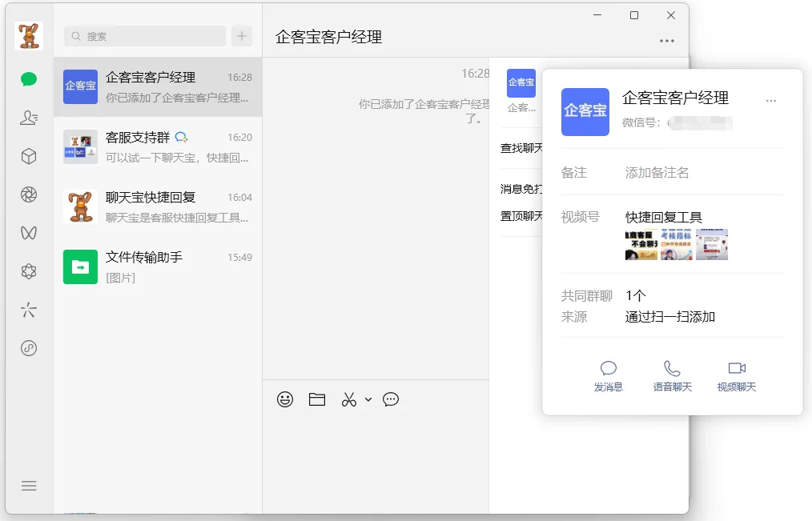Click the plus button to start group chat

pyautogui.click(x=241, y=36)
